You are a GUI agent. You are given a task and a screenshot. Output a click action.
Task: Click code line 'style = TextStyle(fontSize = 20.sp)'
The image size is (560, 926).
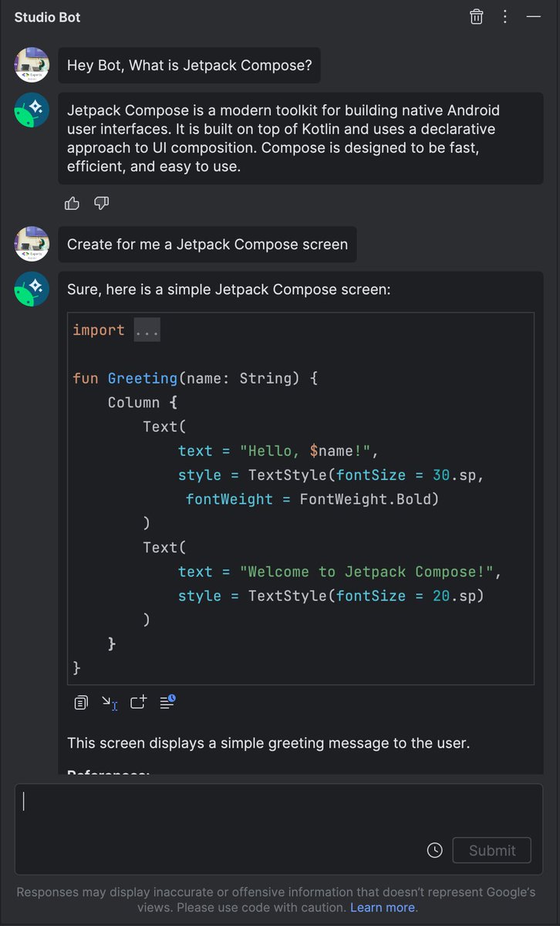pos(331,596)
